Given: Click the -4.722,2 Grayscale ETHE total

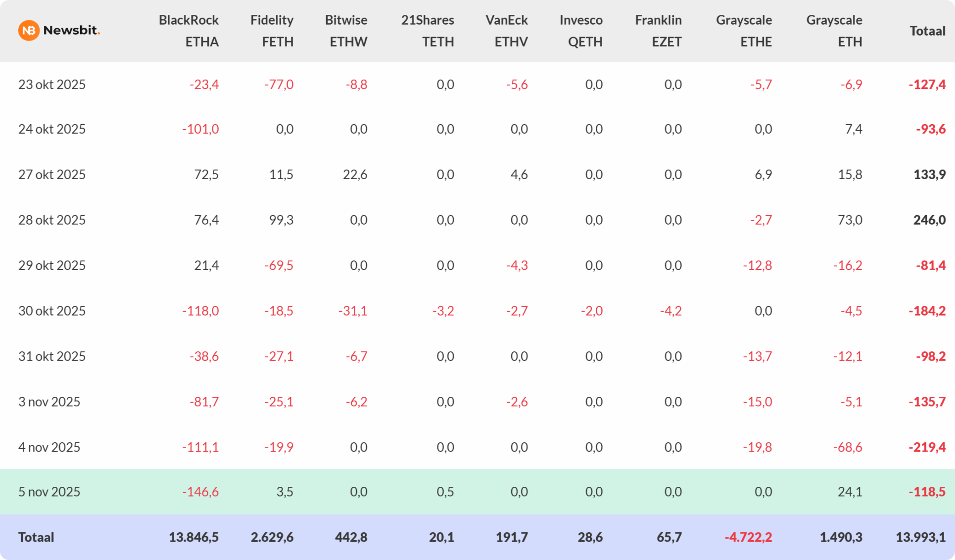Looking at the screenshot, I should click(x=748, y=537).
